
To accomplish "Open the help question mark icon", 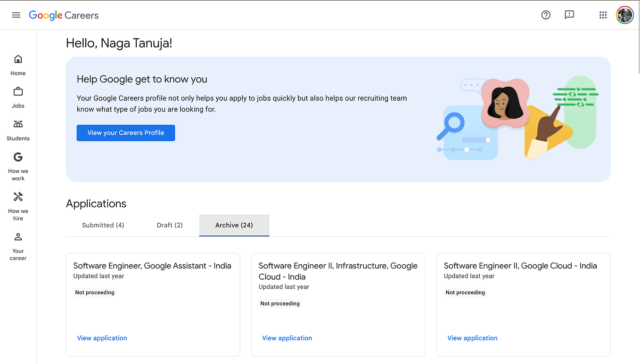I will pyautogui.click(x=546, y=15).
